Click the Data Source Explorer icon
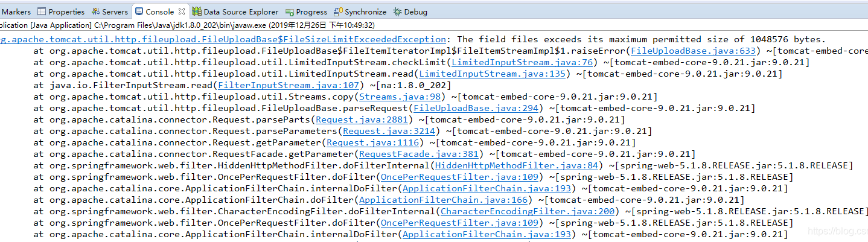Image resolution: width=868 pixels, height=242 pixels. [x=197, y=11]
